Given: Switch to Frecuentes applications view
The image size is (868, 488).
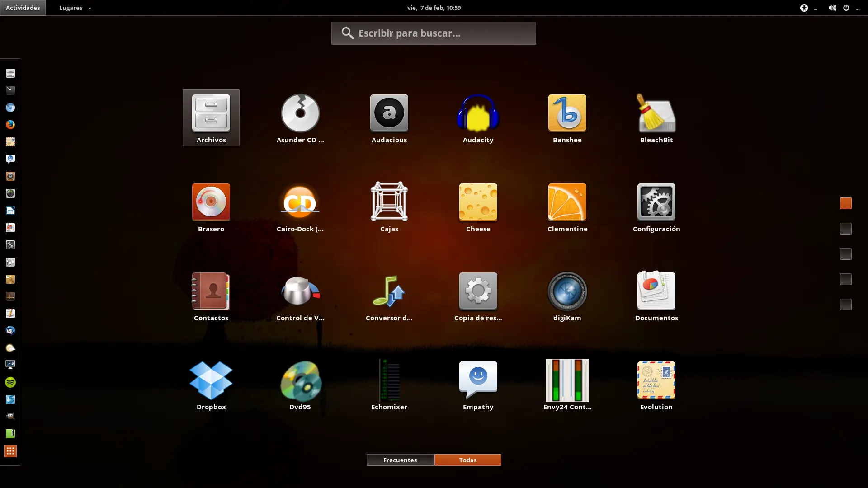Looking at the screenshot, I should pos(400,460).
